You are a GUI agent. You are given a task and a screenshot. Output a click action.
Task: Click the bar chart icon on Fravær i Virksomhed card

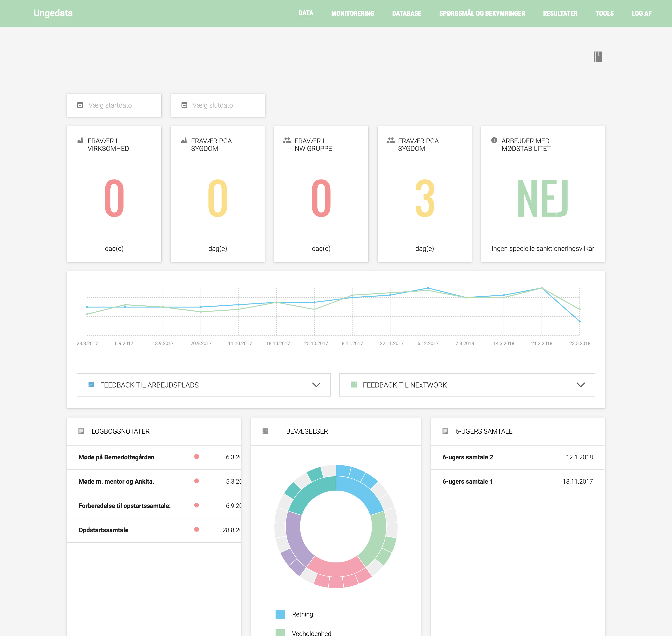click(80, 140)
